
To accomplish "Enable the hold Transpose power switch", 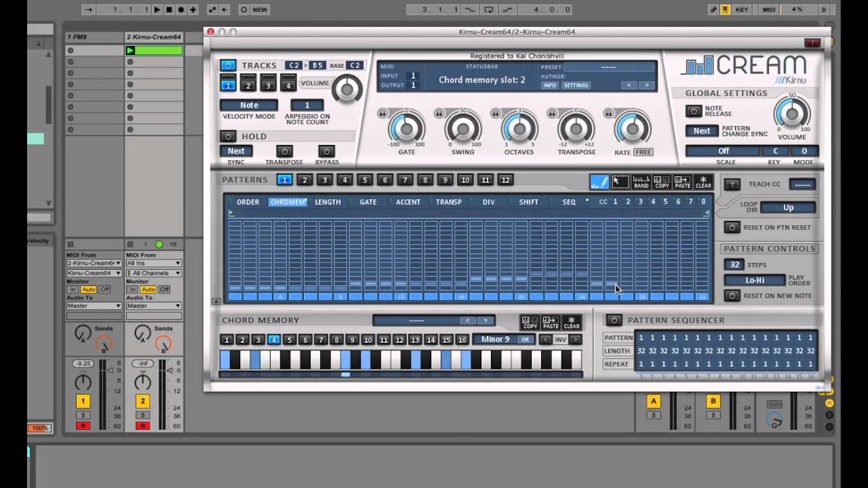I will click(x=284, y=151).
